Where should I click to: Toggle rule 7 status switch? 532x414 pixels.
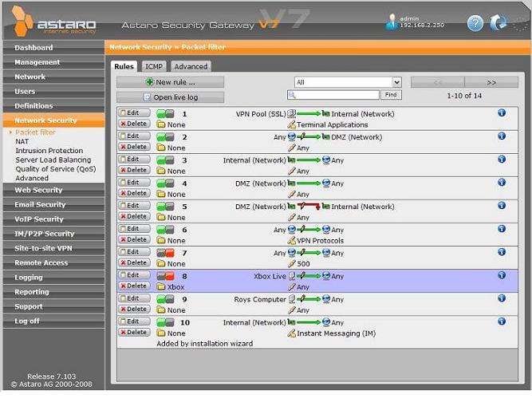[166, 253]
